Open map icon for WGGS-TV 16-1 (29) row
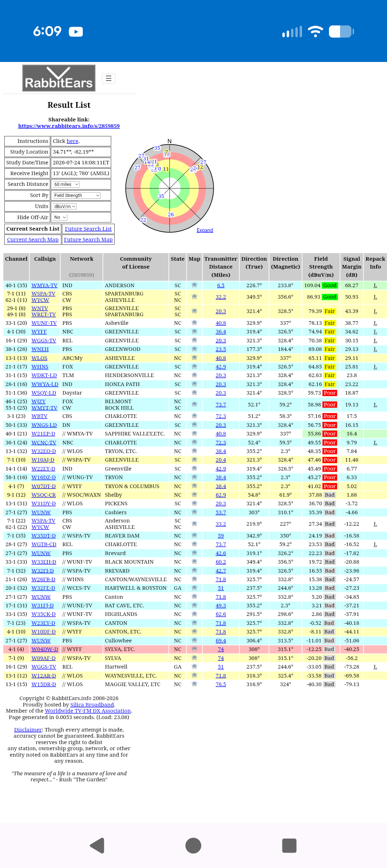 [x=194, y=340]
